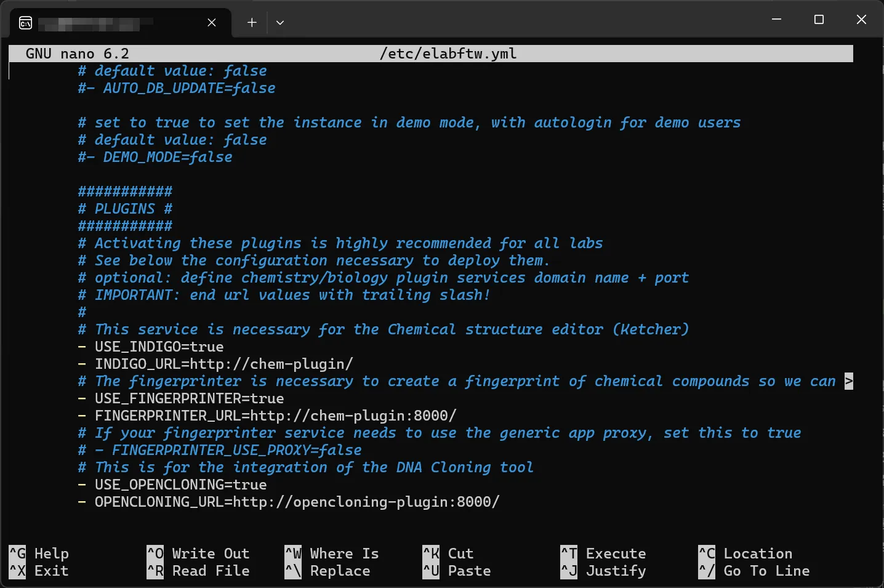Image resolution: width=884 pixels, height=588 pixels.
Task: Click the ^X Exit shortcut
Action: tap(39, 571)
